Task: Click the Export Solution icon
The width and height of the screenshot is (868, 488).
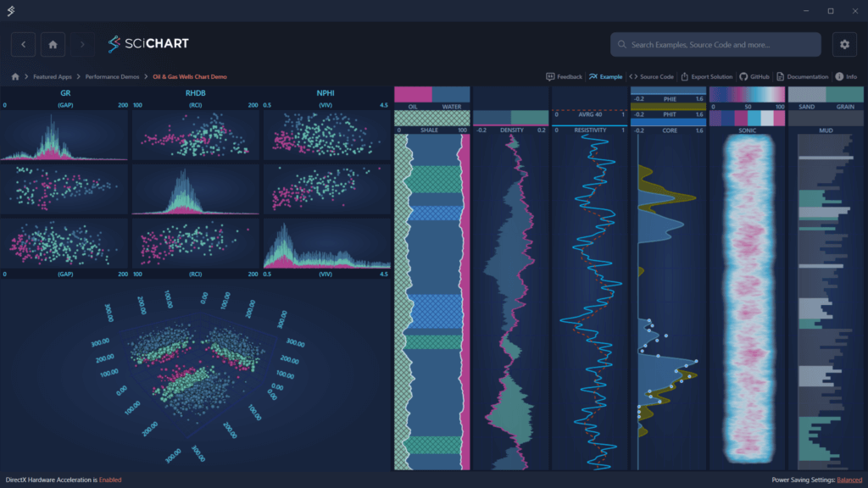Action: 684,76
